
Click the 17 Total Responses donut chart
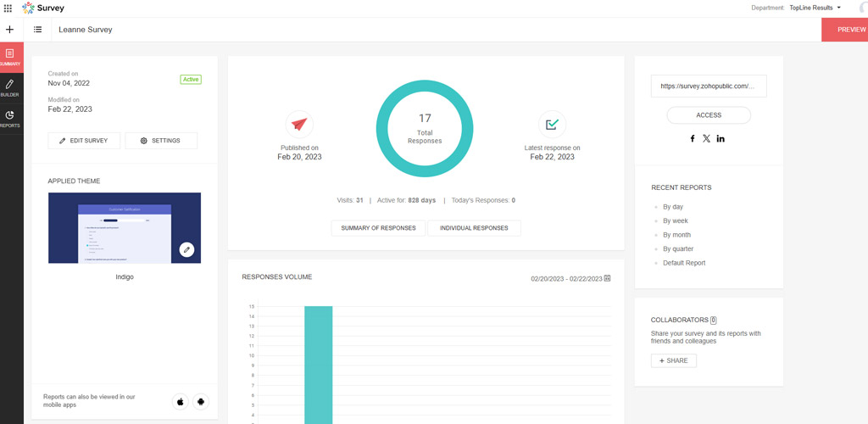[x=425, y=128]
